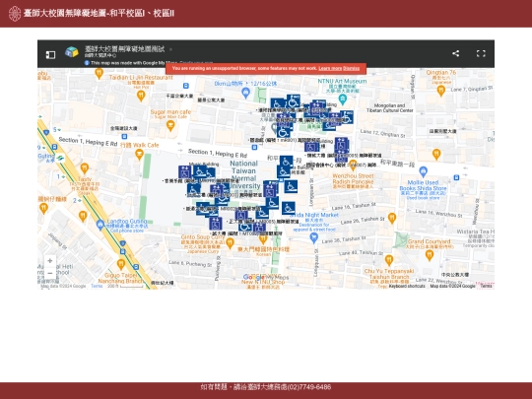532x399 pixels.
Task: Select Wenzhou Street Radish Pancake pin
Action: [x=353, y=166]
